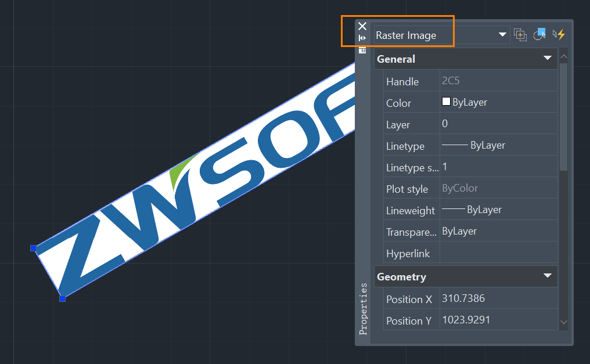
Task: Click the Linetype ByLayer value
Action: [499, 145]
